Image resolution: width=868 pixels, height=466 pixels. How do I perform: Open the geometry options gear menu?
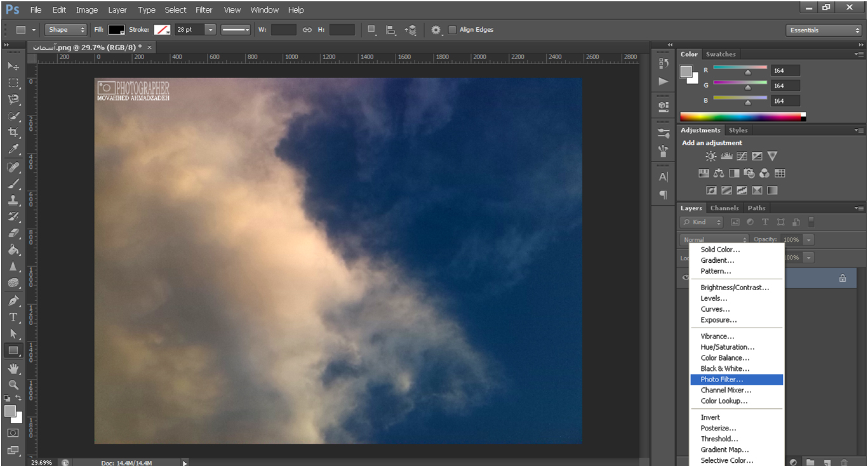436,30
